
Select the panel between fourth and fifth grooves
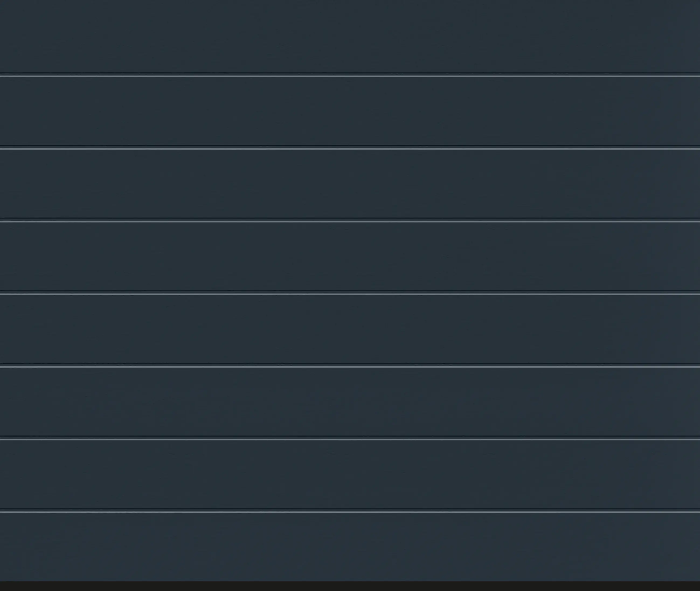pyautogui.click(x=350, y=329)
